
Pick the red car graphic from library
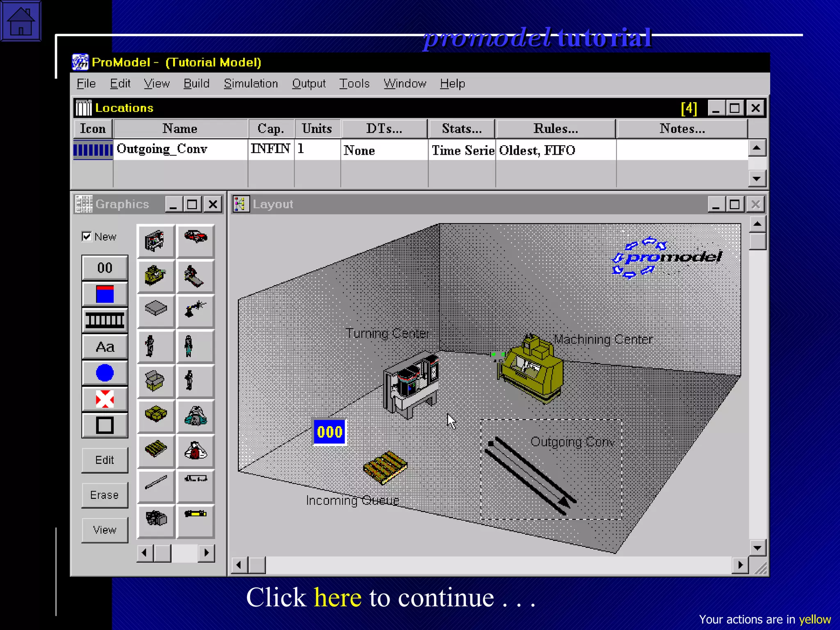[x=196, y=237]
